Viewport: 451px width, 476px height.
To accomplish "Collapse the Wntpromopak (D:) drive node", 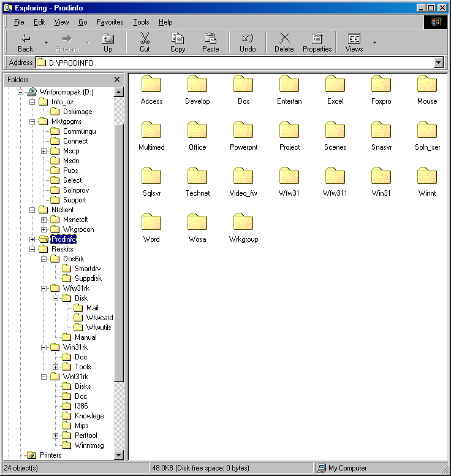I will coord(20,92).
